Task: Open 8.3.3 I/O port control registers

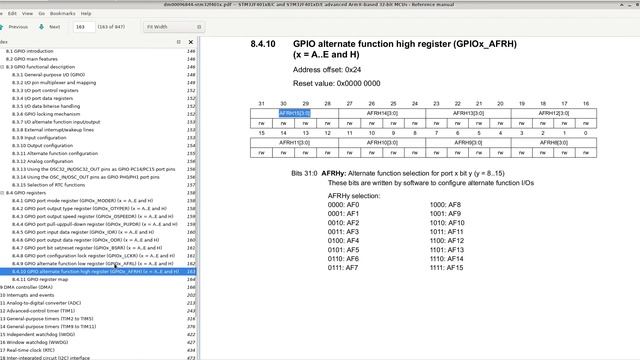Action: (45, 91)
